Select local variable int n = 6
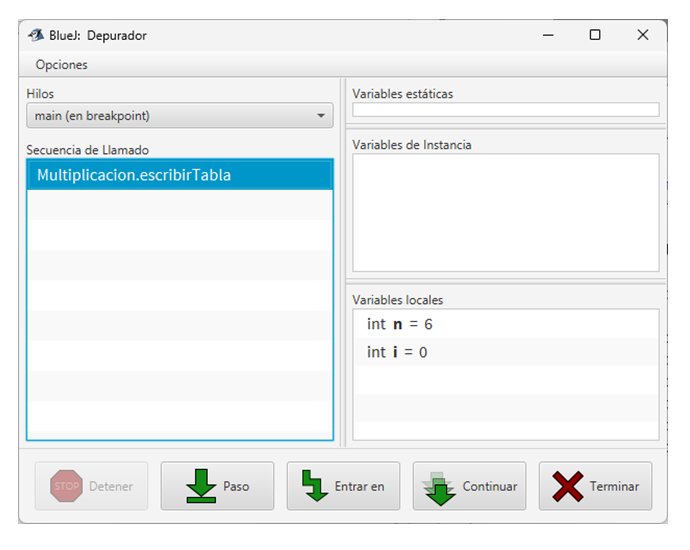This screenshot has height=550, width=690. (x=506, y=324)
